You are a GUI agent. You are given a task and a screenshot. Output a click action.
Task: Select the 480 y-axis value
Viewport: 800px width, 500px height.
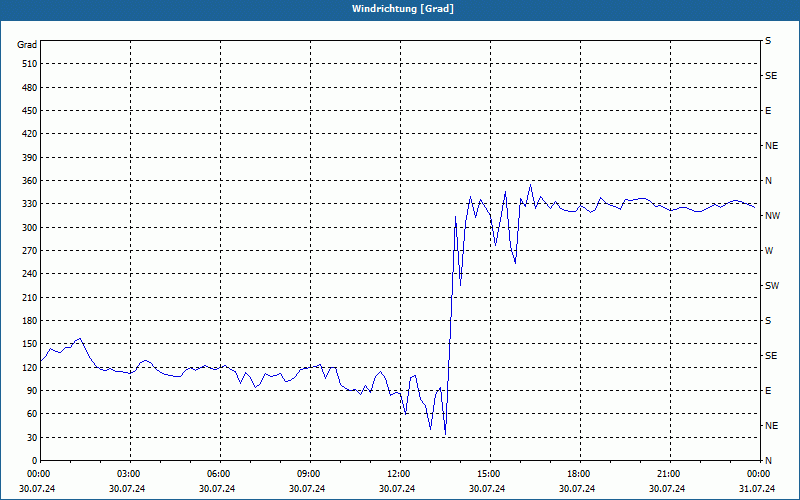[30, 87]
